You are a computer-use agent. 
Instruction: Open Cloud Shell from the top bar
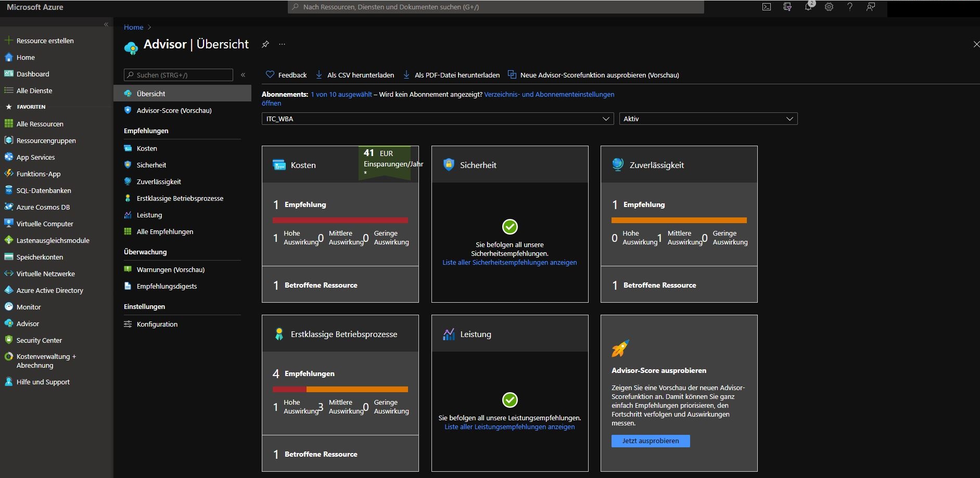767,7
